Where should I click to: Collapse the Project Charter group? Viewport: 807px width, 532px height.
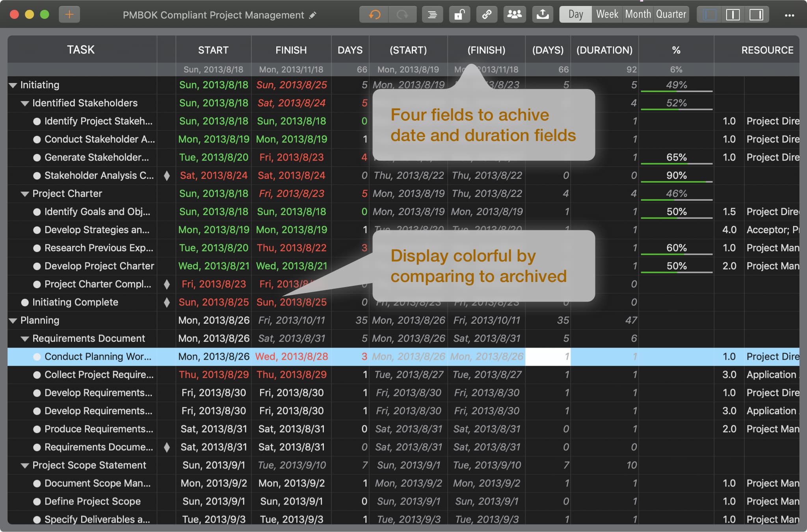coord(25,194)
